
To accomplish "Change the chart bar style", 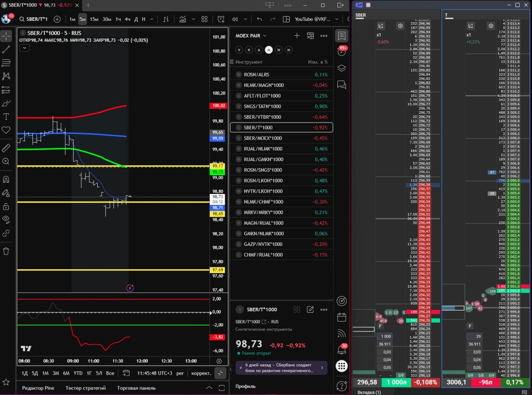I will [166, 19].
